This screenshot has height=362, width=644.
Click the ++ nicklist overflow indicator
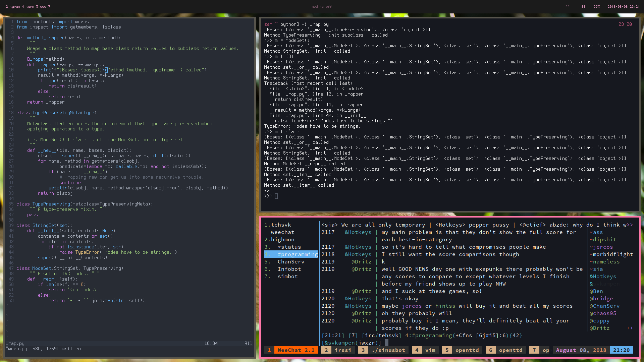tap(630, 328)
